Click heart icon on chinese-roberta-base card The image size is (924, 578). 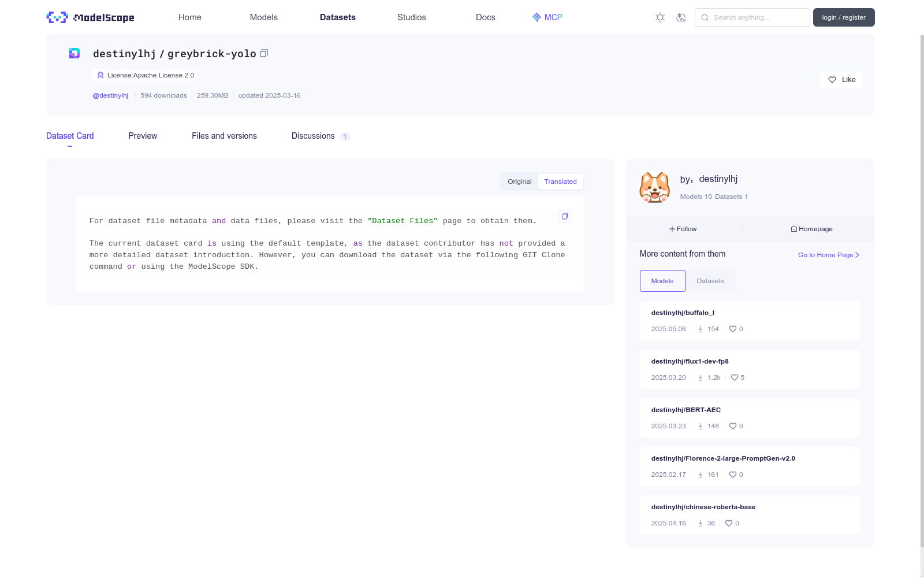(729, 523)
